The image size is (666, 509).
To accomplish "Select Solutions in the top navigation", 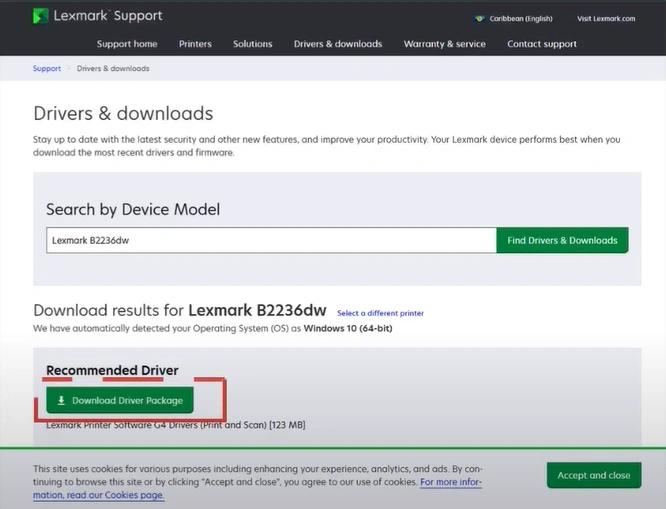I will tap(253, 44).
